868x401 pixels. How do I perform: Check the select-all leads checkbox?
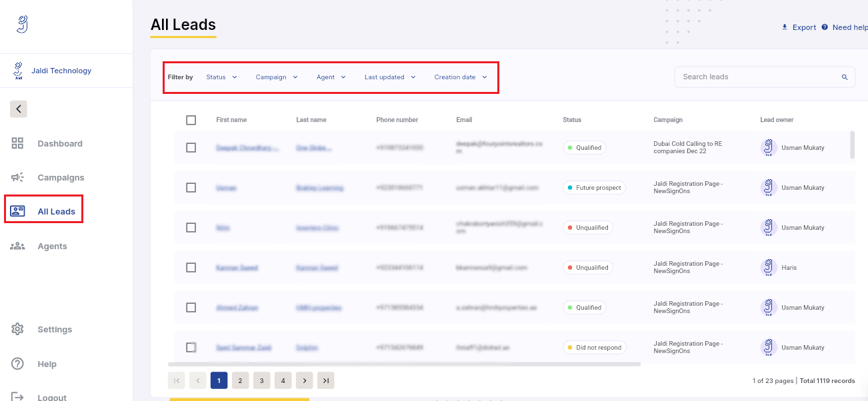point(191,120)
